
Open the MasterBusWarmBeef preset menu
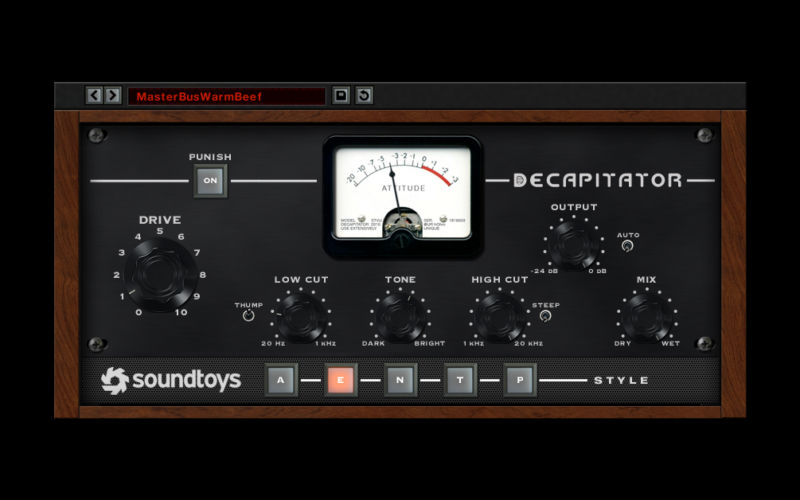pos(226,96)
